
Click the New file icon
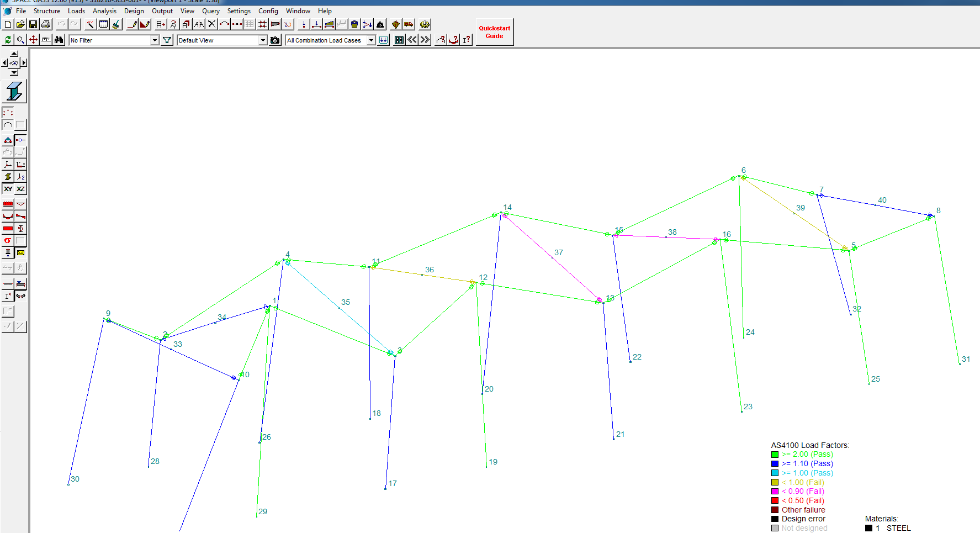pyautogui.click(x=8, y=24)
